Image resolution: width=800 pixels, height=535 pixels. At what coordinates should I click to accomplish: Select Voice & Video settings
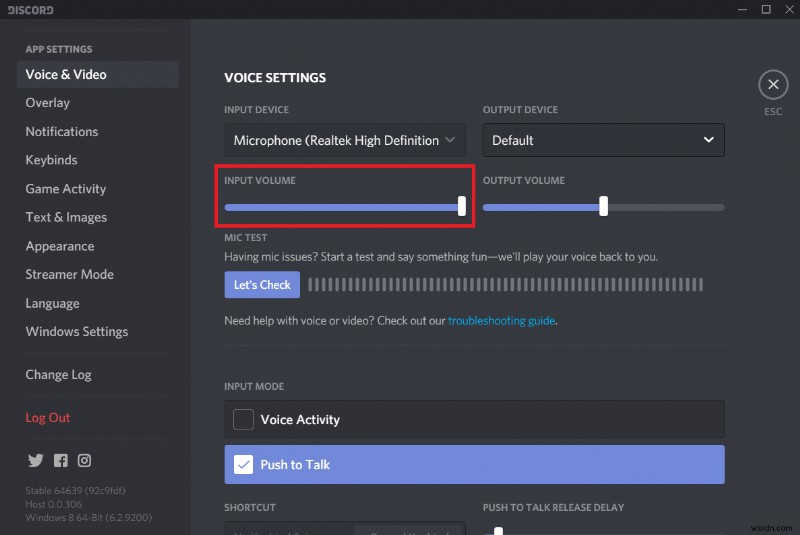click(98, 74)
